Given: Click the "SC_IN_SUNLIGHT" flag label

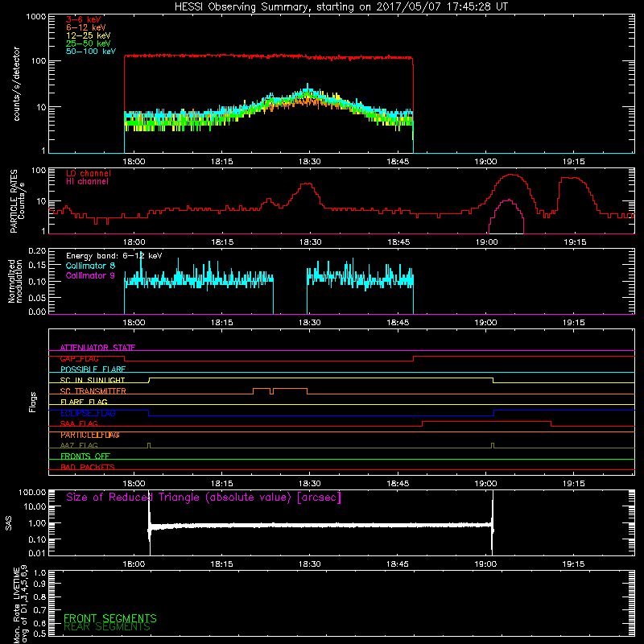Looking at the screenshot, I should point(93,380).
